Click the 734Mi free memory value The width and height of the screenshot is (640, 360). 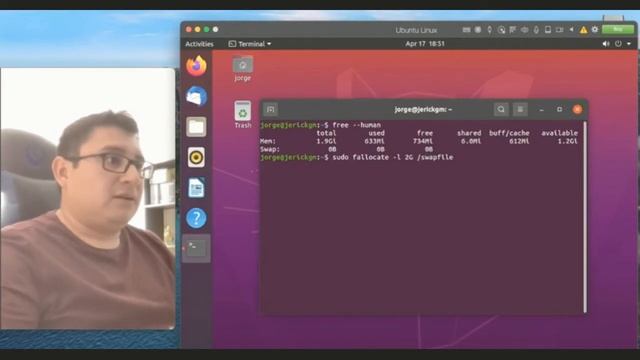tap(422, 141)
